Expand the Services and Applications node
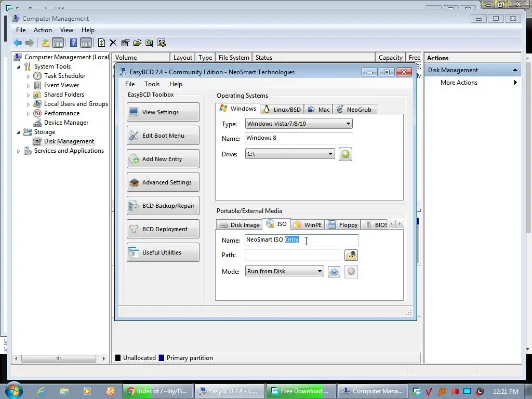Image resolution: width=532 pixels, height=399 pixels. pos(18,151)
